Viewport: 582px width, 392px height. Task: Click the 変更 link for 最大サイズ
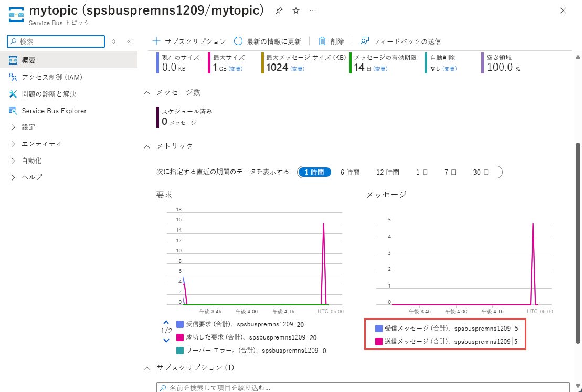pos(235,69)
